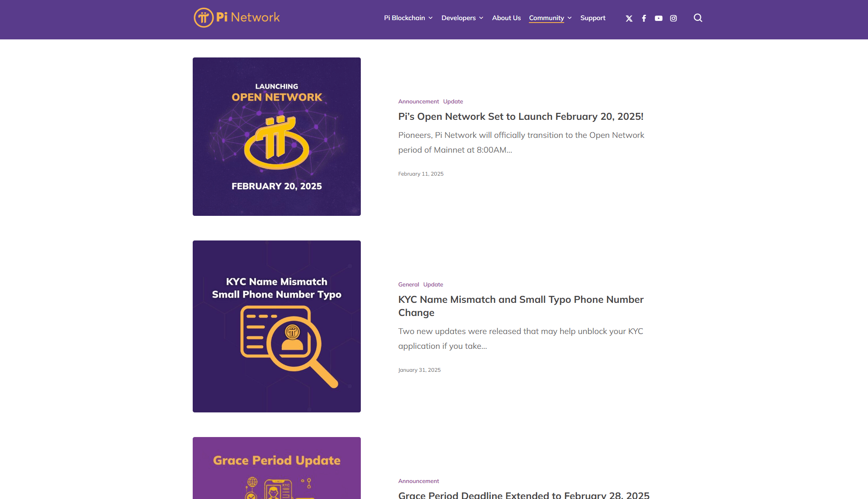This screenshot has height=499, width=868.
Task: Open the YouTube social icon
Action: tap(658, 18)
